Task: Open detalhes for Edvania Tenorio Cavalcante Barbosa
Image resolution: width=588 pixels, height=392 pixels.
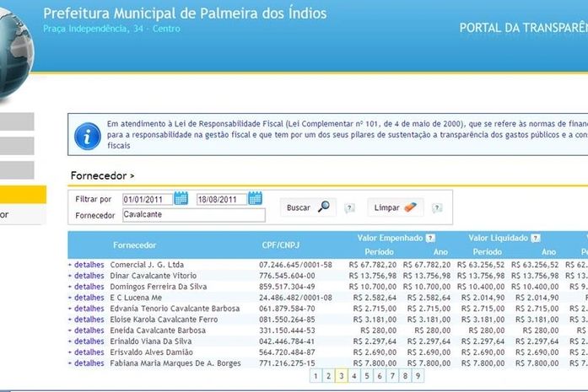Action: [89, 309]
